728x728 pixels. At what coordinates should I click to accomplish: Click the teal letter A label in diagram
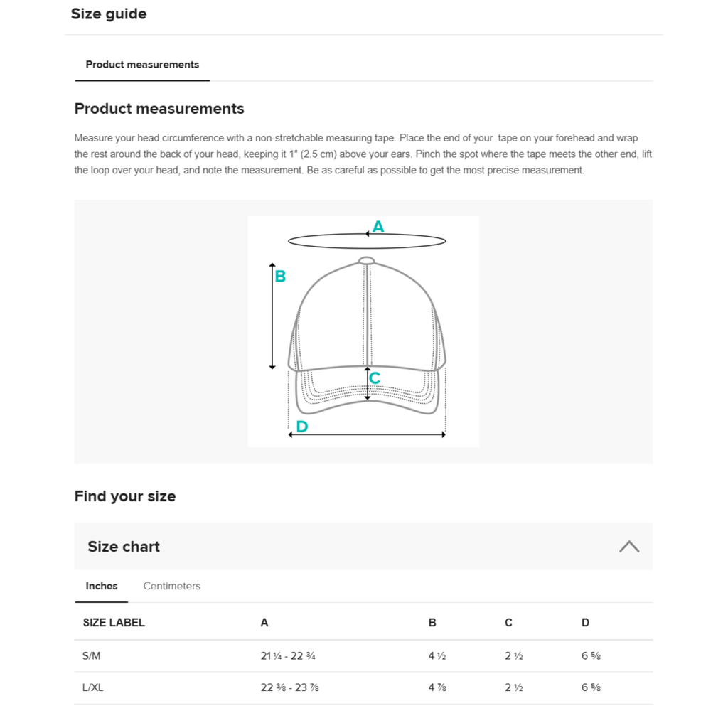(x=378, y=227)
